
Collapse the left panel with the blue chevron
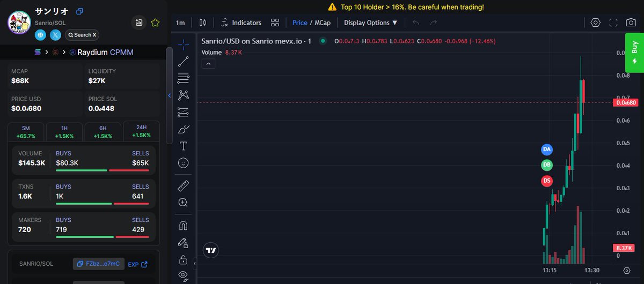[170, 95]
